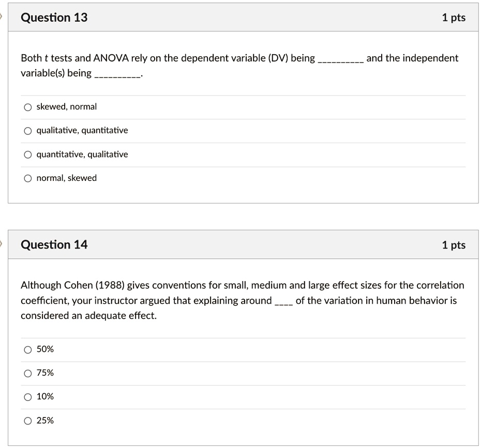The image size is (481, 448).
Task: Select 50% answer for Question 14
Action: 28,350
